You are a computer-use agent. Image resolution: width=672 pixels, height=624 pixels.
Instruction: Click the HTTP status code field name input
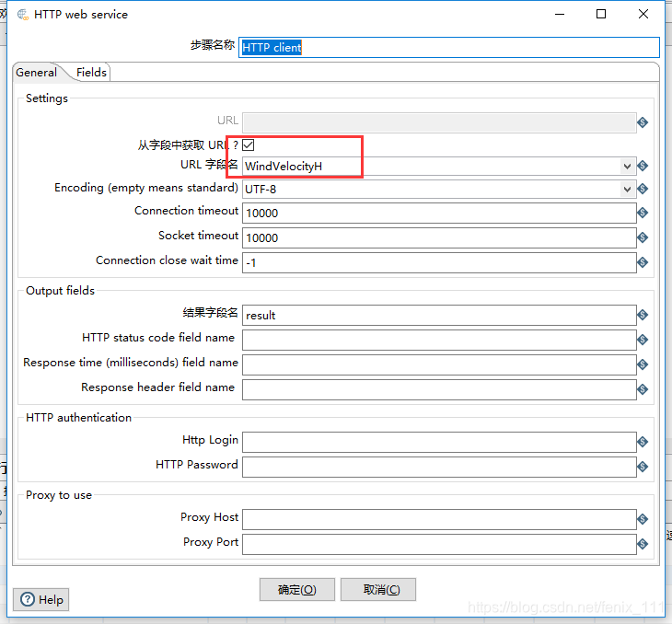point(439,341)
